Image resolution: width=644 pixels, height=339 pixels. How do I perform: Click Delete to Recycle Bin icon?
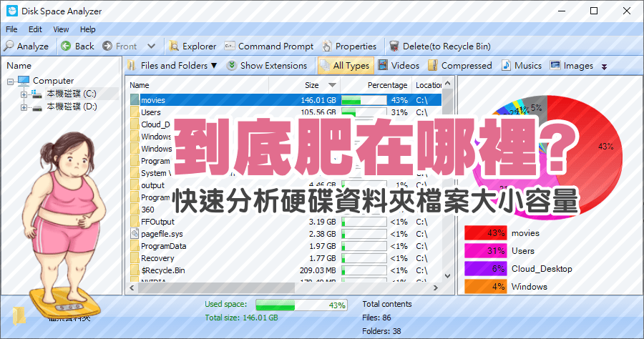tap(394, 46)
